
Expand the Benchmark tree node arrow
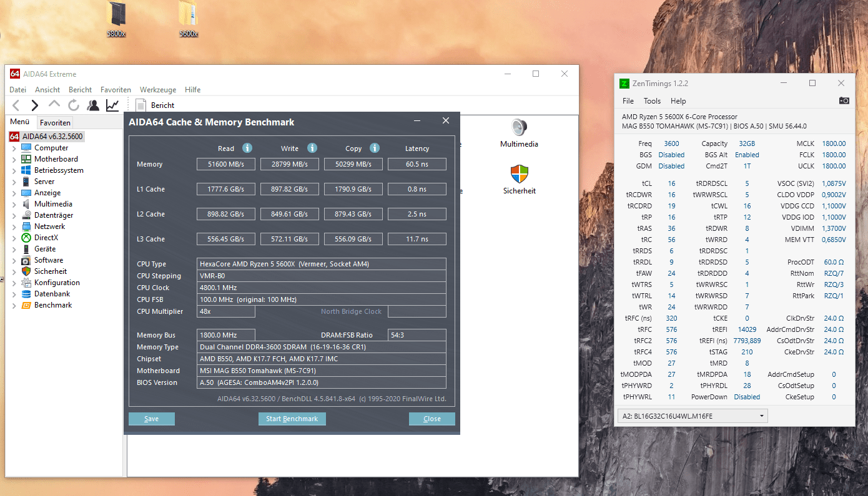coord(14,305)
